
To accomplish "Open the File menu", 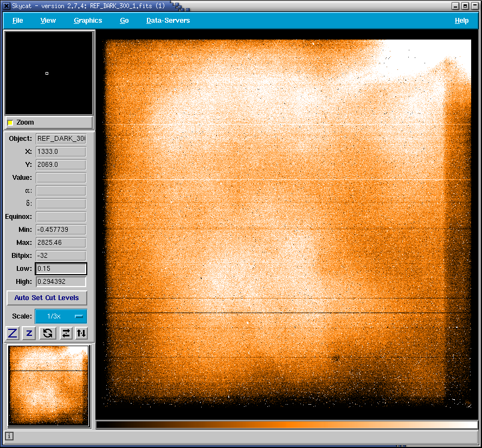I will [x=17, y=21].
